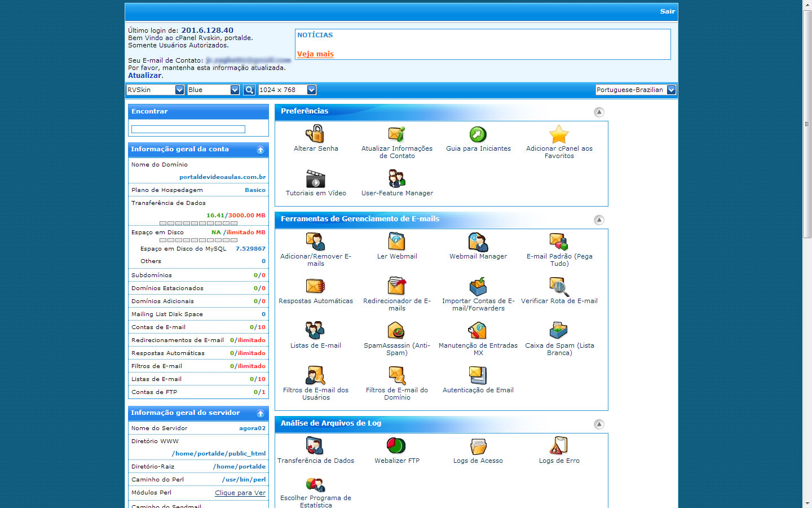Click the Transferência de Dados usage bar
The height and width of the screenshot is (508, 812).
point(198,224)
